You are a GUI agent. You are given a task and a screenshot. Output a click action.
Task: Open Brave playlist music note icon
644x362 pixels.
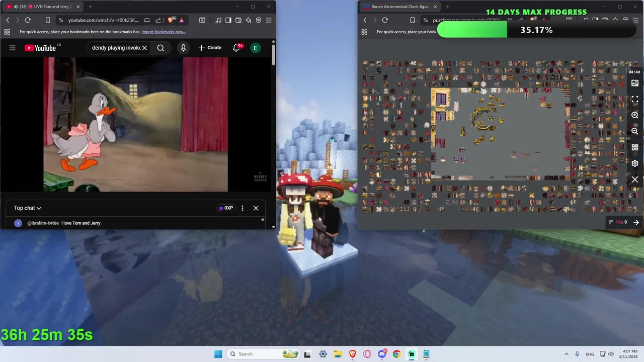coord(218,20)
